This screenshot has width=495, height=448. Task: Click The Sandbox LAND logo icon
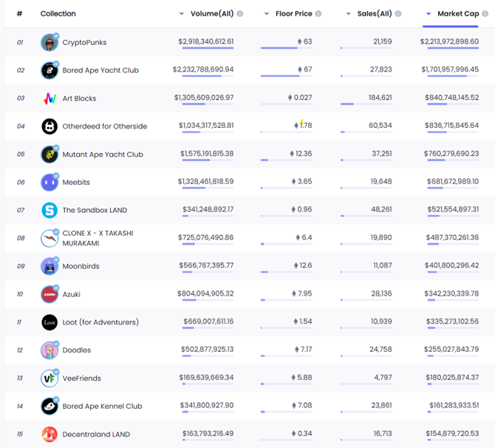point(49,210)
